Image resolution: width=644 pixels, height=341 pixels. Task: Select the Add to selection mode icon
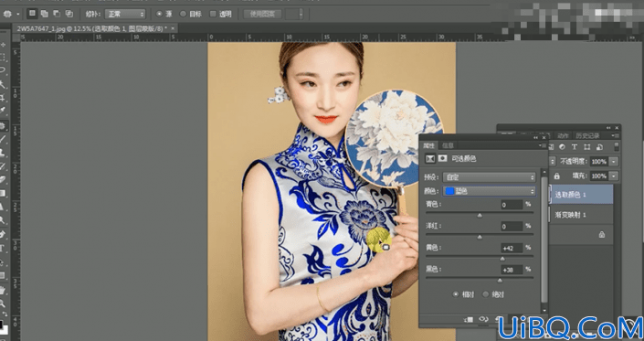[45, 14]
